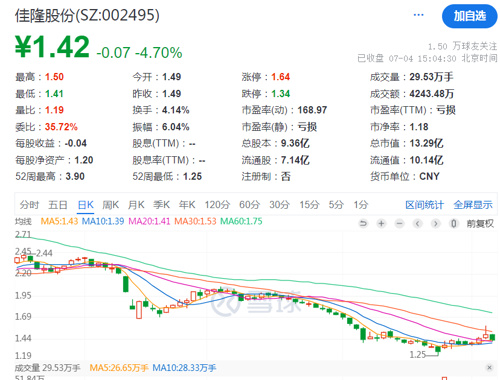The image size is (500, 380).
Task: Shift chart left with the left chevron
Action: click(417, 223)
